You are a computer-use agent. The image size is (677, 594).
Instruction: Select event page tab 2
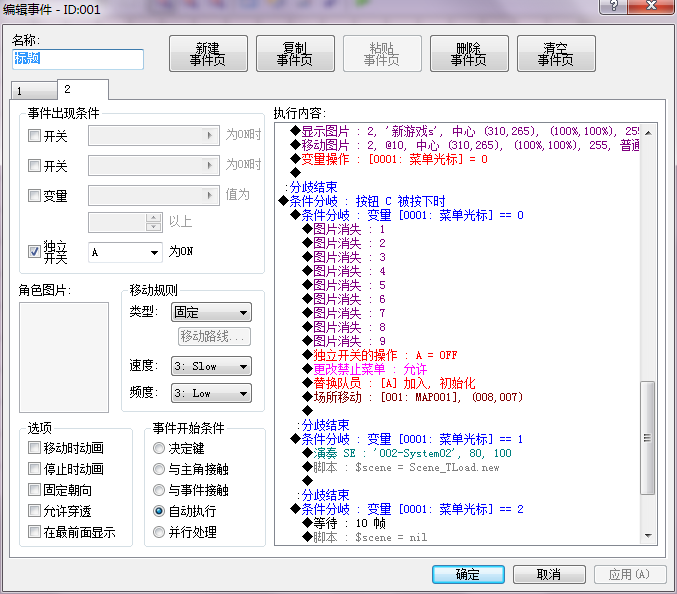(x=82, y=89)
